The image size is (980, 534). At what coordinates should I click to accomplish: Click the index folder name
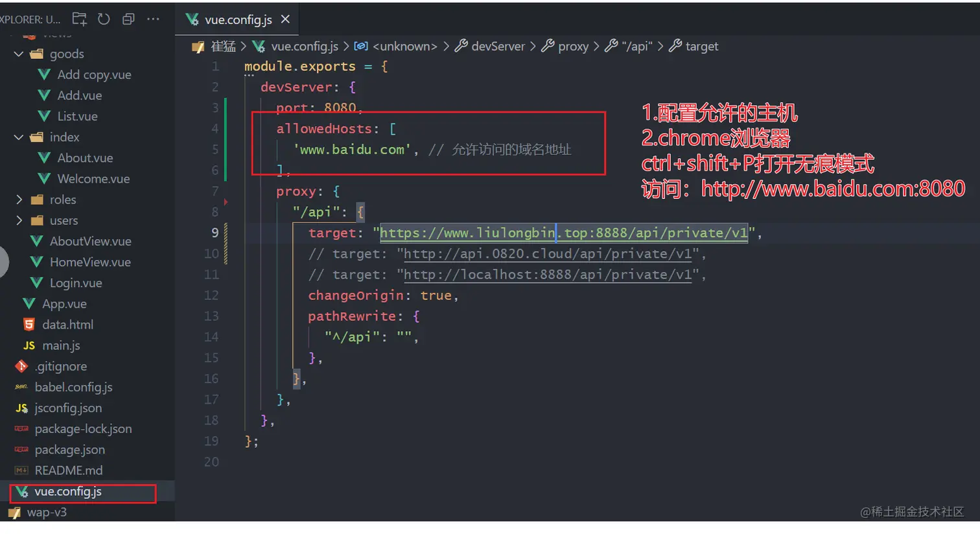point(64,137)
